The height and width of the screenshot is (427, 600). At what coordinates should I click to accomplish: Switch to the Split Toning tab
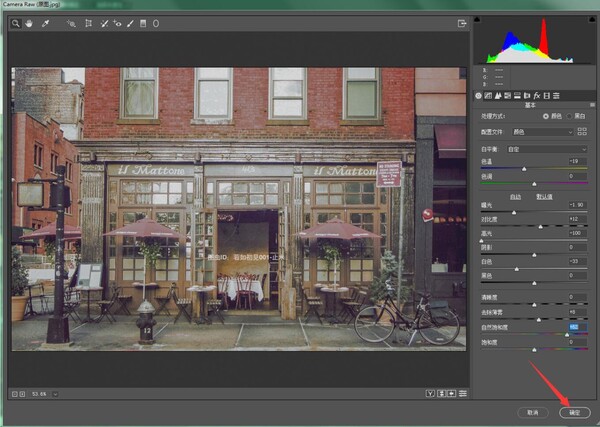[x=517, y=96]
